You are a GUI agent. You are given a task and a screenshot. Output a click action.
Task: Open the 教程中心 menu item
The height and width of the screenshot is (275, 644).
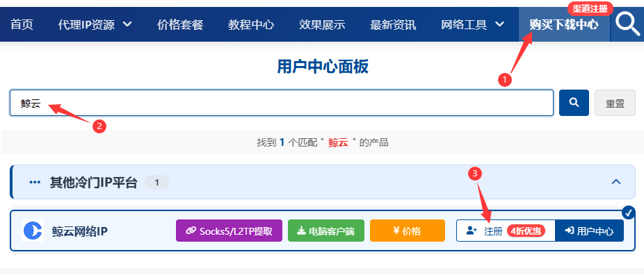pyautogui.click(x=251, y=24)
